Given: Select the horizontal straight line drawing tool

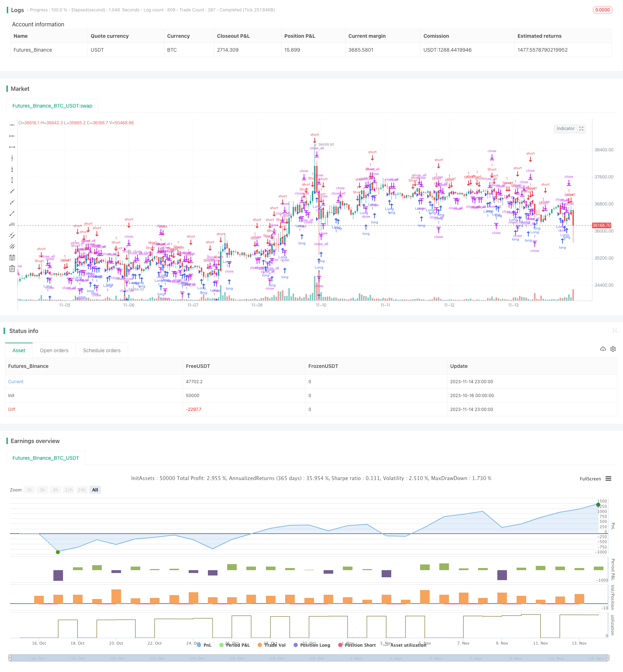Looking at the screenshot, I should pos(12,125).
